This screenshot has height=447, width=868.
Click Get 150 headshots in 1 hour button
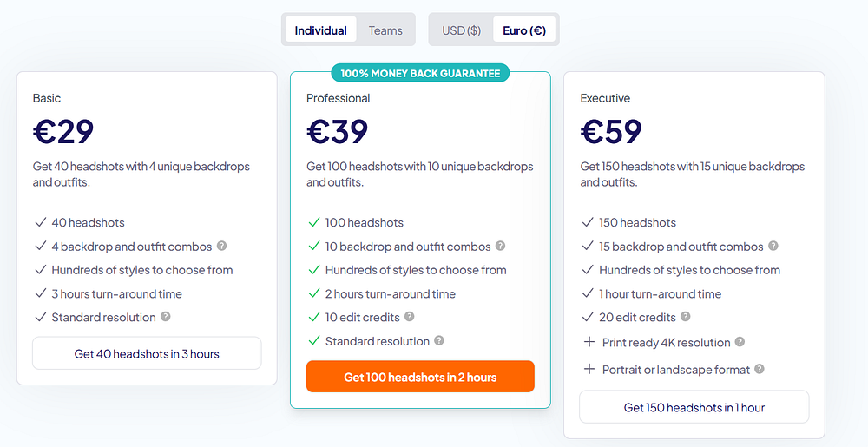coord(694,407)
